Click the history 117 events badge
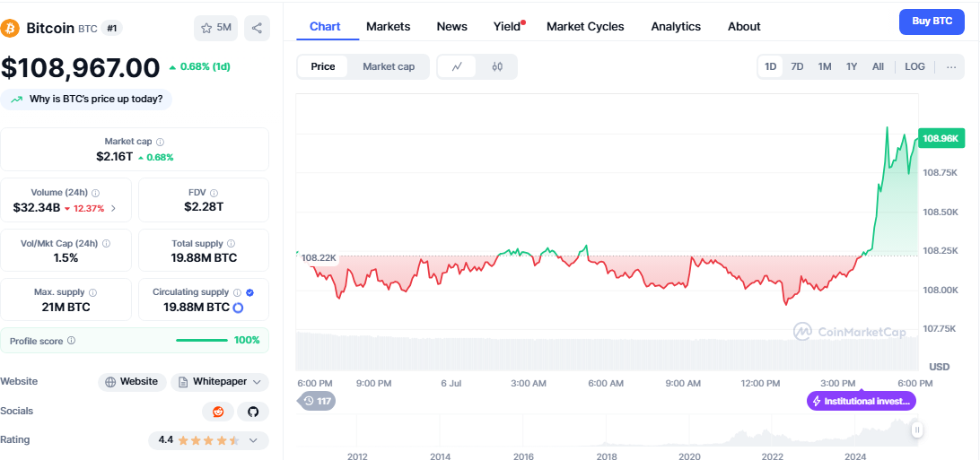 click(x=316, y=401)
